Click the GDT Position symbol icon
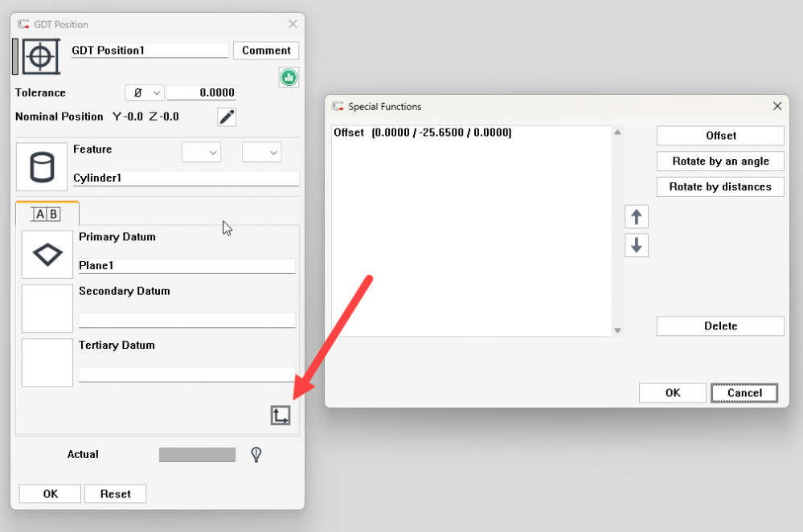 (x=41, y=56)
